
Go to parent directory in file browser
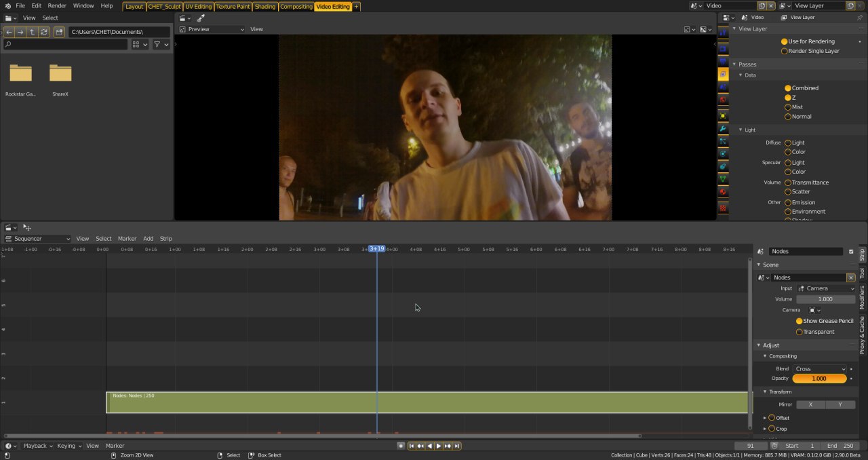coord(33,32)
